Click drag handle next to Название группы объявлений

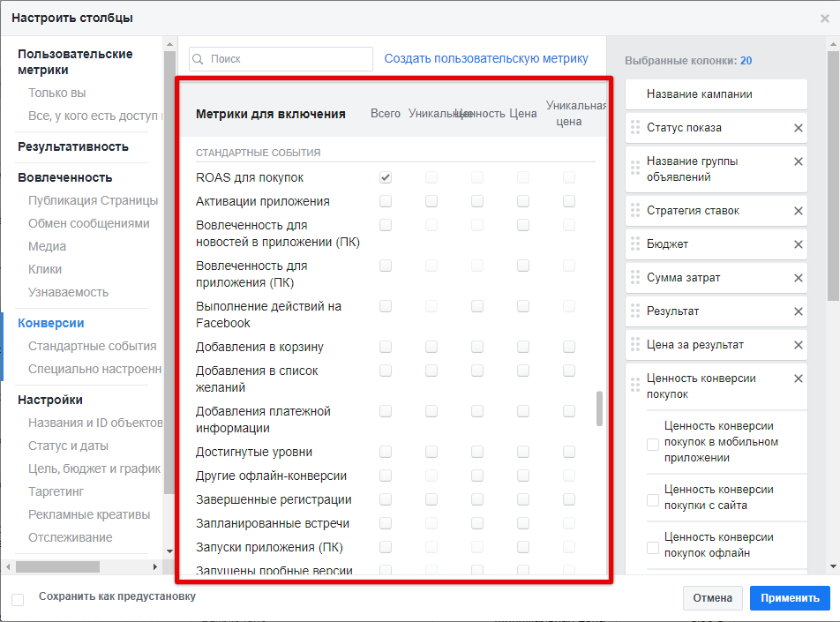click(635, 168)
